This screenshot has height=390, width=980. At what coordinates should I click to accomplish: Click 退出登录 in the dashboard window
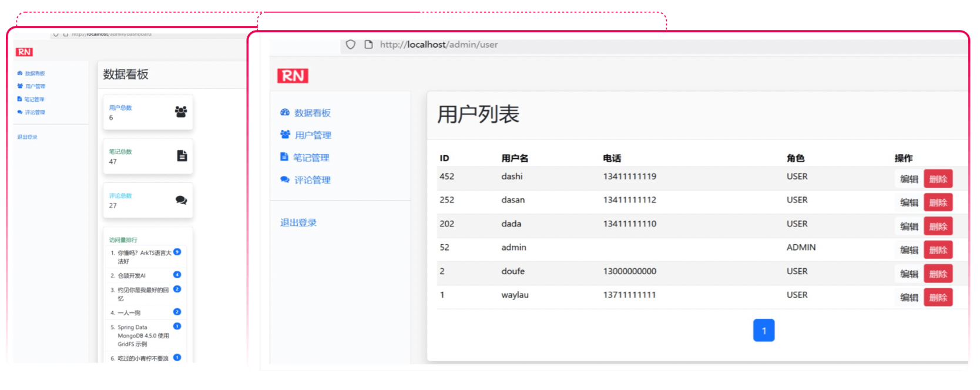click(x=27, y=137)
